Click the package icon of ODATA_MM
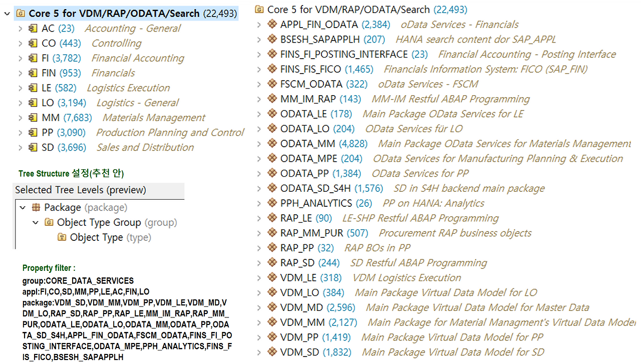 coord(272,144)
